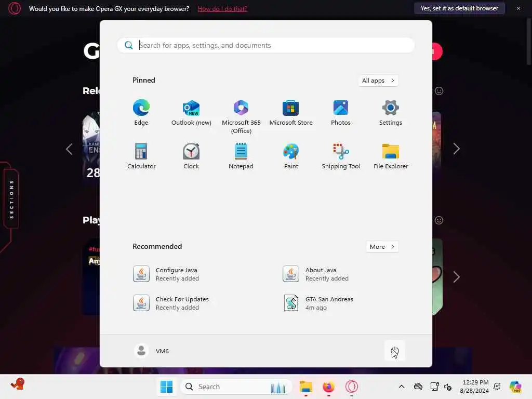Open Microsoft 365 (Office) app

click(x=241, y=117)
